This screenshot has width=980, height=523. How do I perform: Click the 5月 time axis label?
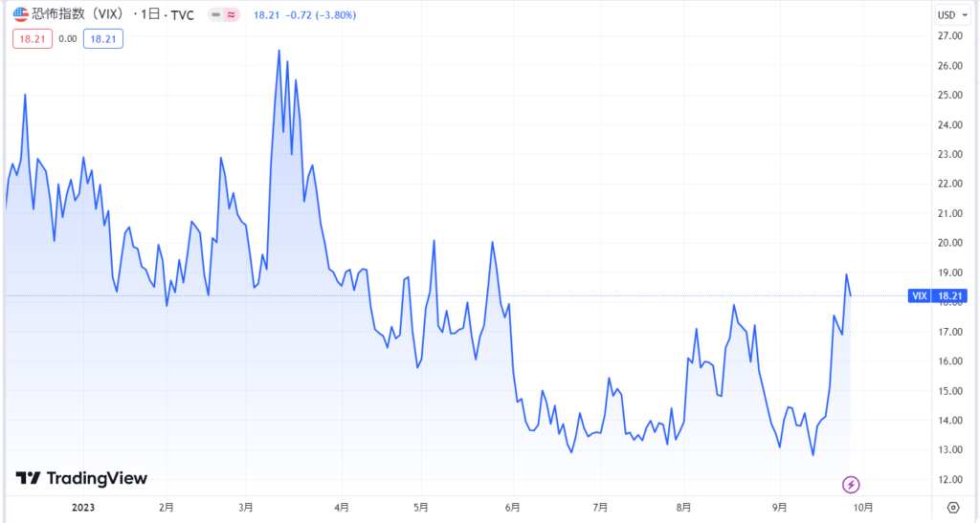coord(421,508)
